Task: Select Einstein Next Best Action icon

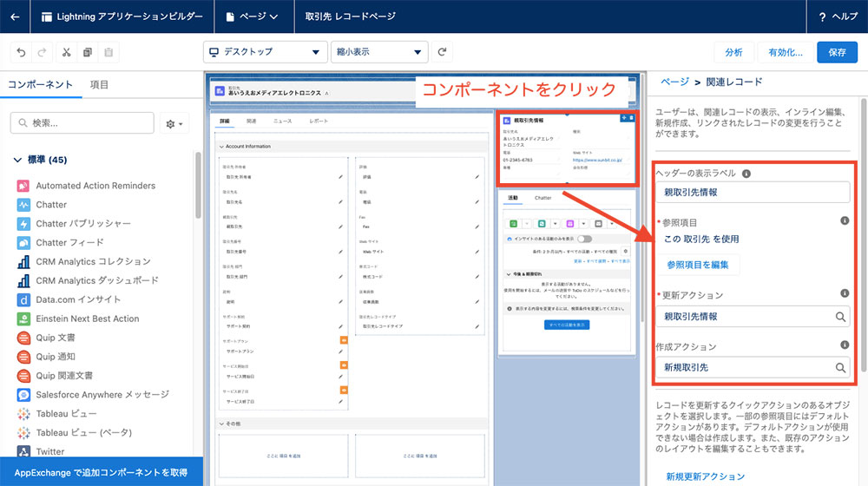Action: (x=23, y=319)
